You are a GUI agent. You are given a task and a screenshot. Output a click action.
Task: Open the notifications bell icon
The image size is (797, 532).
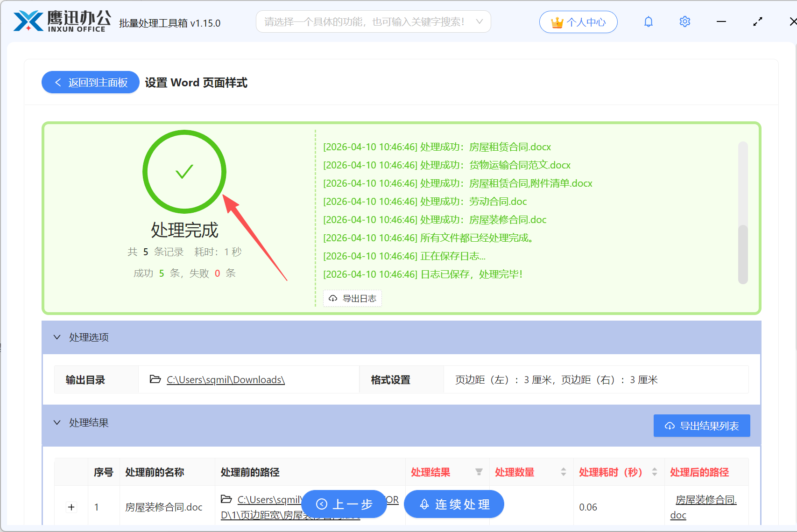click(648, 21)
